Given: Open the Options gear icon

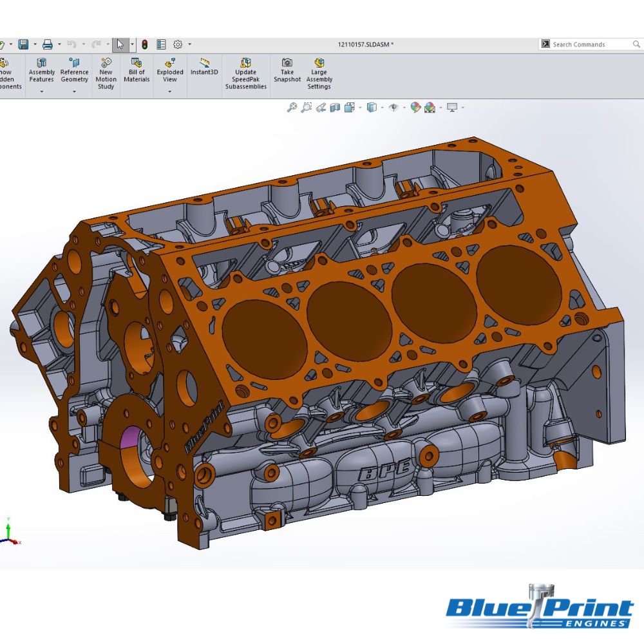Looking at the screenshot, I should [178, 44].
